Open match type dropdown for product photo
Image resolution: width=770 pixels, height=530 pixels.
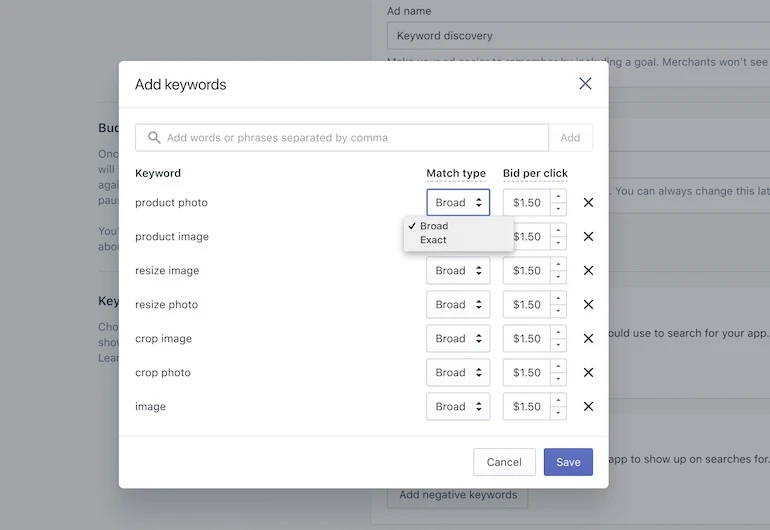pyautogui.click(x=458, y=202)
